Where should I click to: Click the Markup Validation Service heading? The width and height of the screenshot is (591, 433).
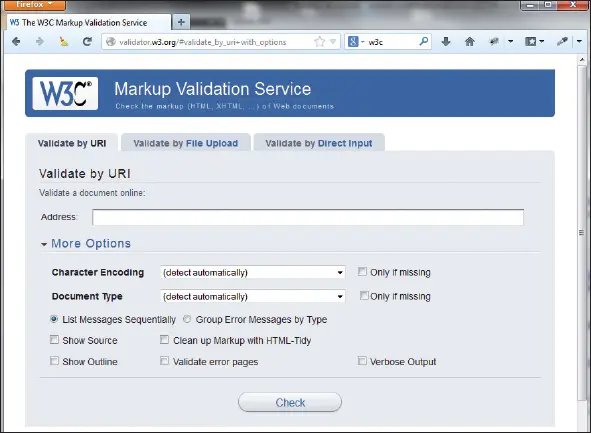click(213, 89)
